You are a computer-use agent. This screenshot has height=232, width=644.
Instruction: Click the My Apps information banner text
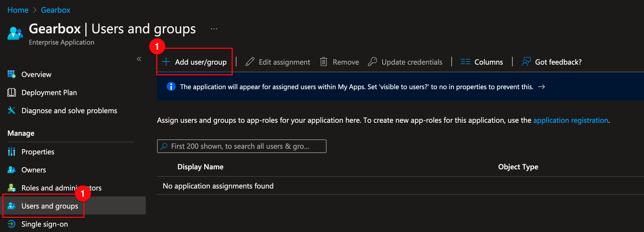pyautogui.click(x=357, y=87)
